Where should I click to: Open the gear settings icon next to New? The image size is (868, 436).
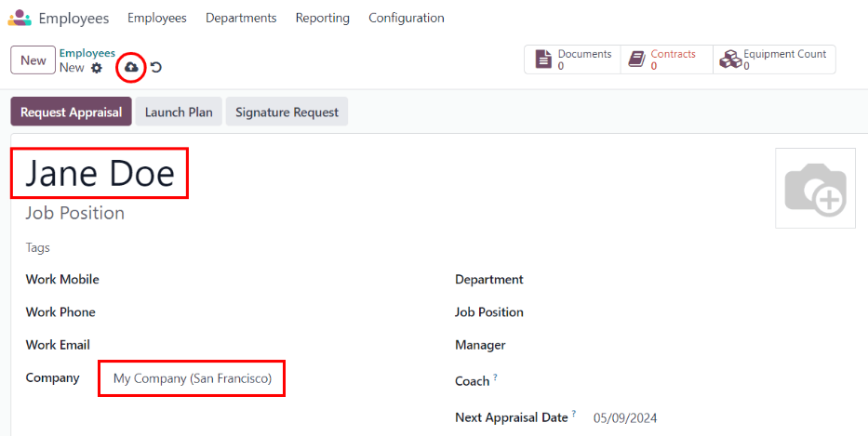point(97,68)
